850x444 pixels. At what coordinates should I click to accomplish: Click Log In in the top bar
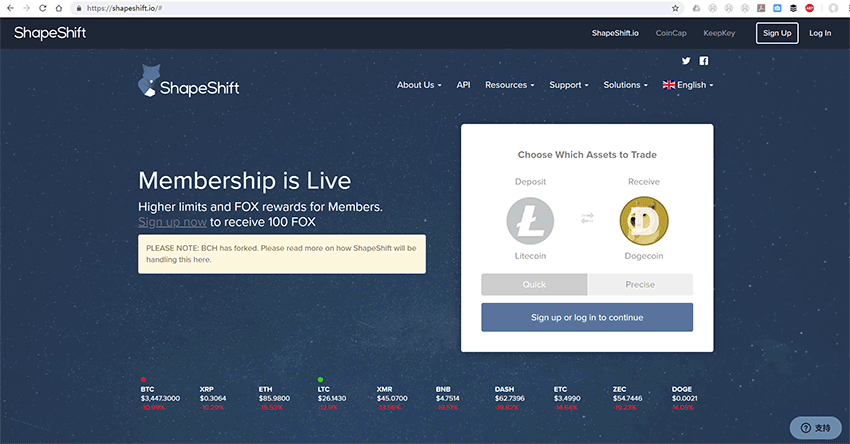point(820,33)
